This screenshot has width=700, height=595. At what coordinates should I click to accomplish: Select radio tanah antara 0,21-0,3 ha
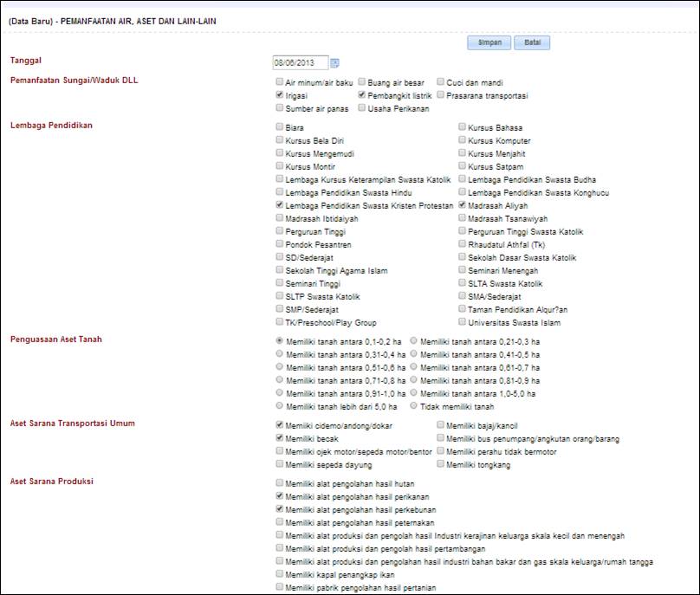414,340
